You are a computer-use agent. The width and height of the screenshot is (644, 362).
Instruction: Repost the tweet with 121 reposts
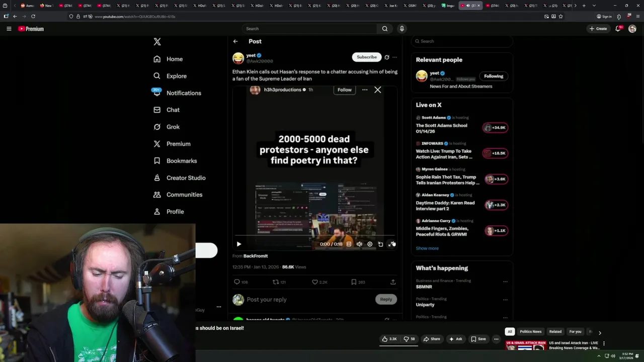(x=279, y=282)
